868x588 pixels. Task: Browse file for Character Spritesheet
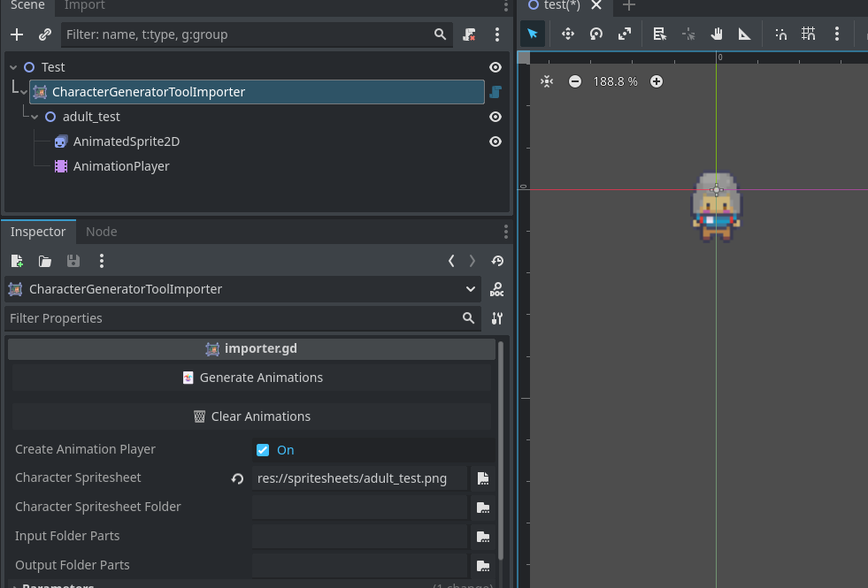click(483, 478)
